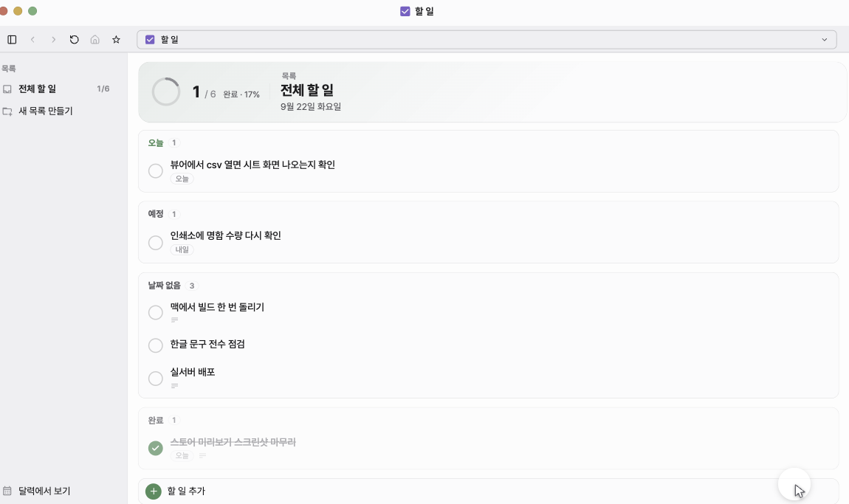Click the 예정 section header

[155, 214]
